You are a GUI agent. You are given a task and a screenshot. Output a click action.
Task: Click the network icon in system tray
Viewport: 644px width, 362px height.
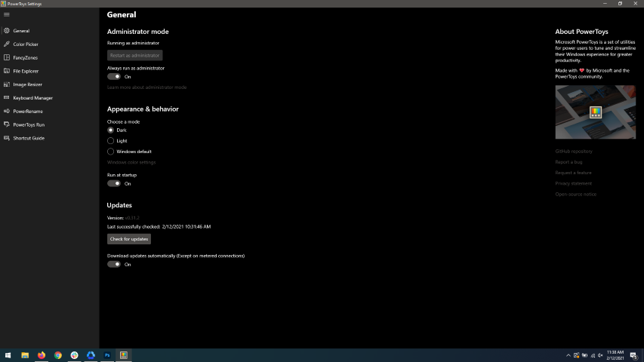pos(593,355)
